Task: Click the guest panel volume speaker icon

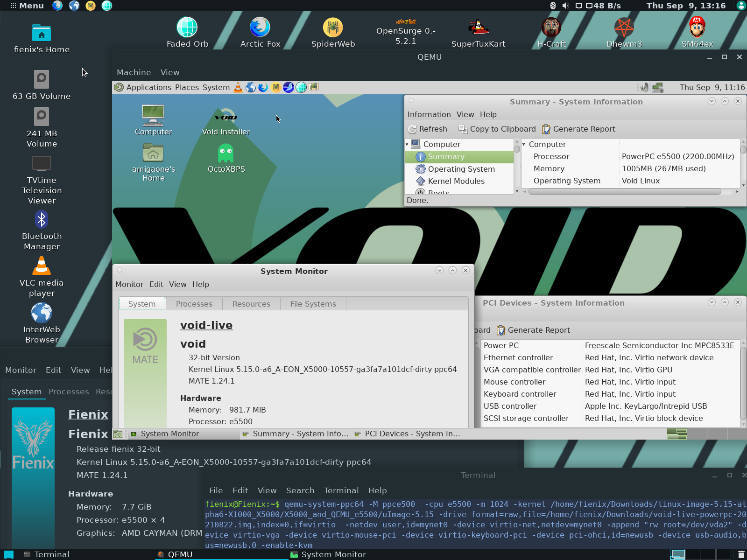Action: pos(644,87)
